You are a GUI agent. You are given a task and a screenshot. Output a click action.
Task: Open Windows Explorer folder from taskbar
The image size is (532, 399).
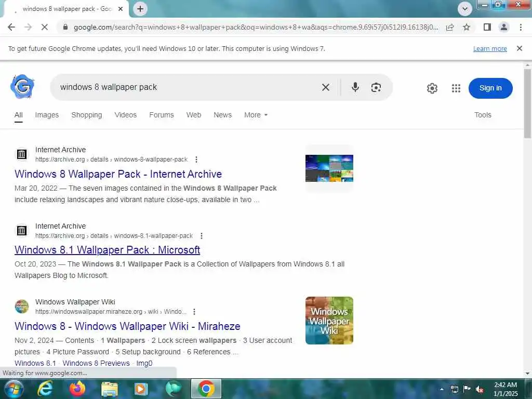[x=110, y=389]
